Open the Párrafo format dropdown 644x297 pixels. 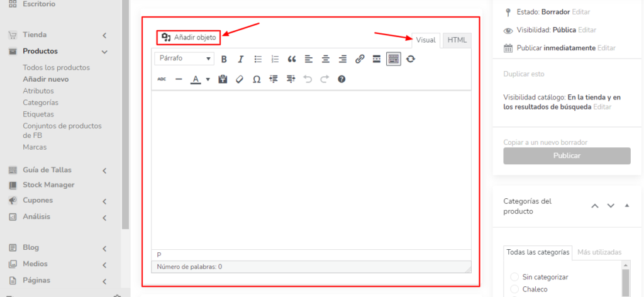[184, 59]
